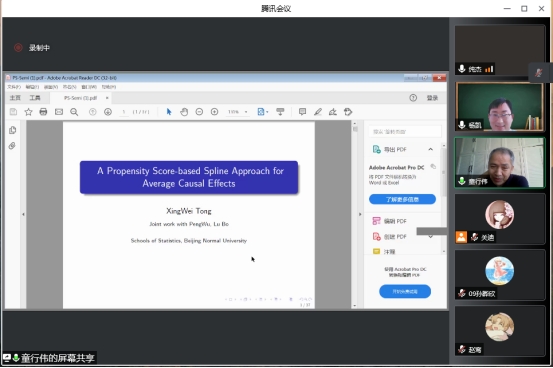The width and height of the screenshot is (553, 368).
Task: Switch to the 工具 tab
Action: pyautogui.click(x=35, y=98)
